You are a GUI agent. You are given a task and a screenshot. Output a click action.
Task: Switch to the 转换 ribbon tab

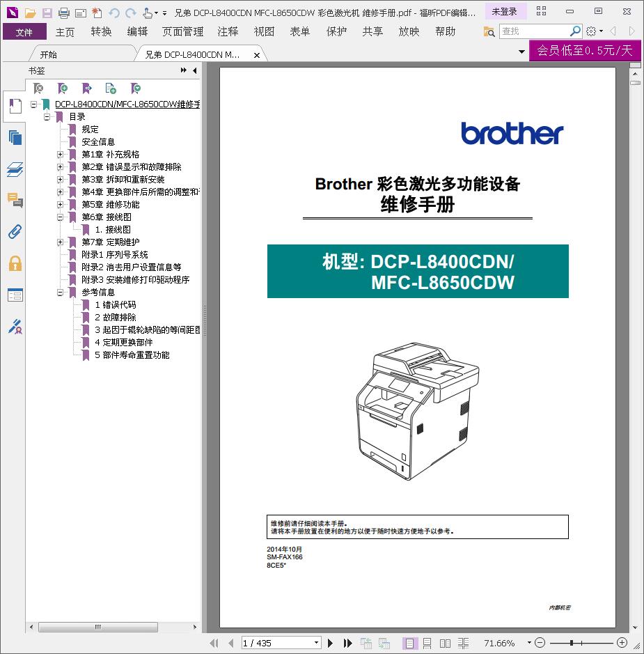pos(101,32)
